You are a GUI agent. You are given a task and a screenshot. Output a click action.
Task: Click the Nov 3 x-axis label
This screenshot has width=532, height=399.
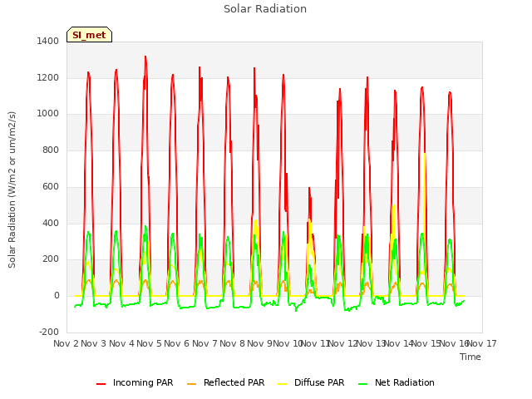coord(94,343)
